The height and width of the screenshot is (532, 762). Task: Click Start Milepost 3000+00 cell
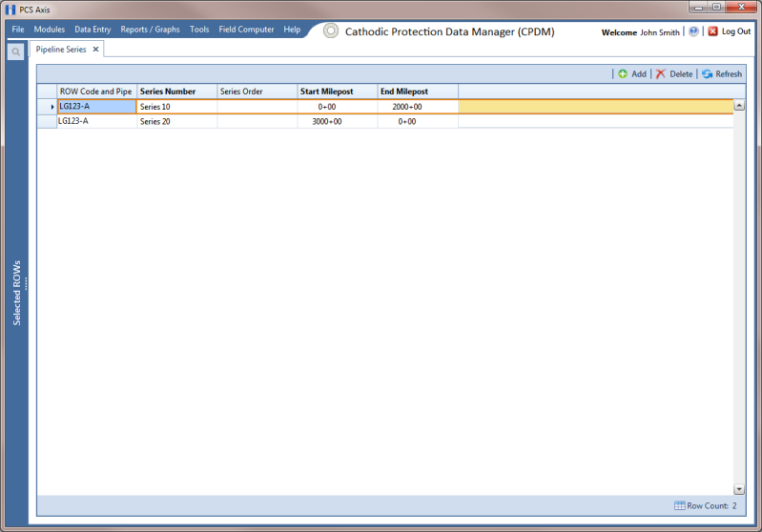coord(338,121)
